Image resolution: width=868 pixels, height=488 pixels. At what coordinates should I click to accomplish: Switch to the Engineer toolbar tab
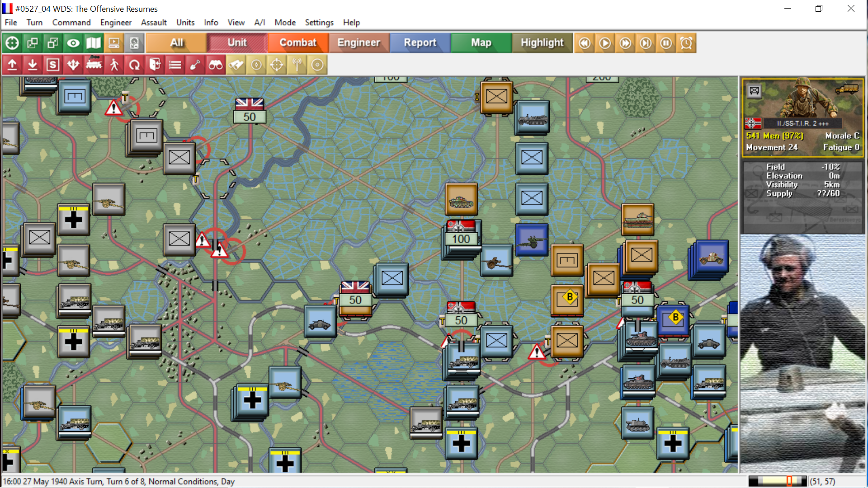pos(359,43)
